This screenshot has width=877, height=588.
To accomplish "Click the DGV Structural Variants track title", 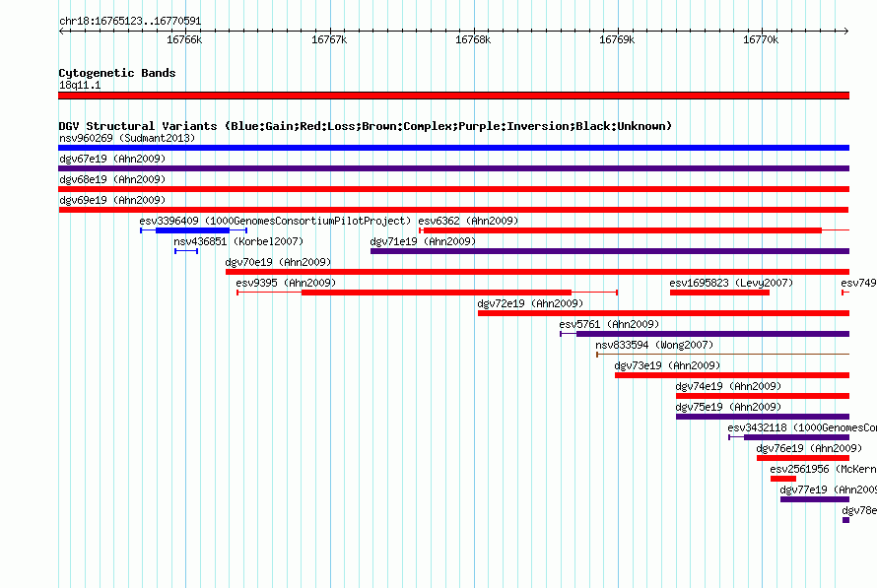I will coord(366,126).
